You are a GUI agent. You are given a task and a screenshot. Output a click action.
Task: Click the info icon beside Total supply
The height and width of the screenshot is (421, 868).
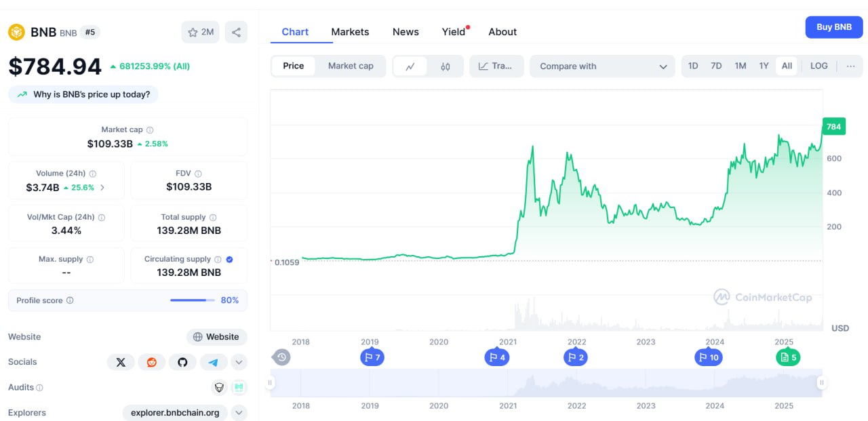213,218
